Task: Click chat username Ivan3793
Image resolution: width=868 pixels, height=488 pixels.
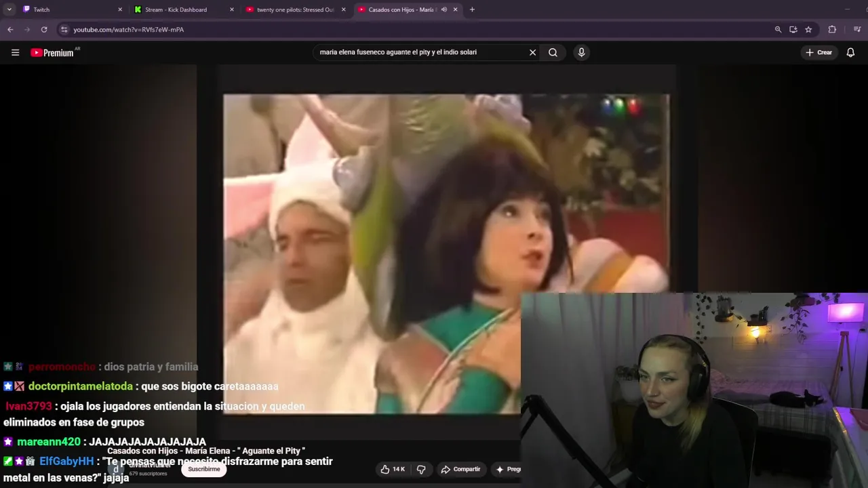Action: (x=28, y=407)
